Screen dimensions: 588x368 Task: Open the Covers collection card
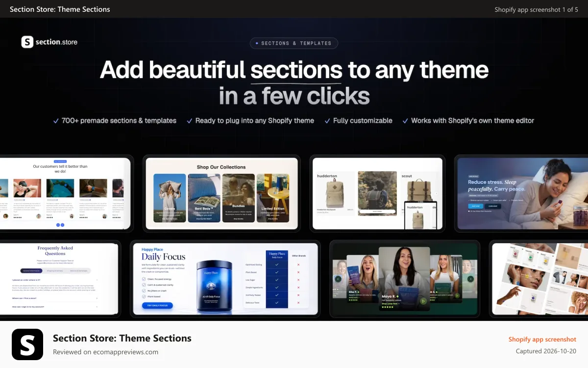(170, 198)
